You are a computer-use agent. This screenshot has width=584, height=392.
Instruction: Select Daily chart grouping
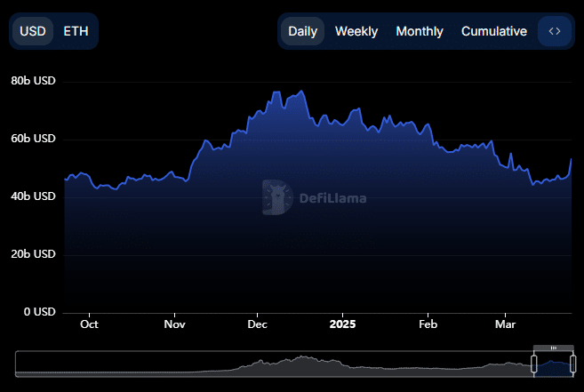click(x=302, y=31)
